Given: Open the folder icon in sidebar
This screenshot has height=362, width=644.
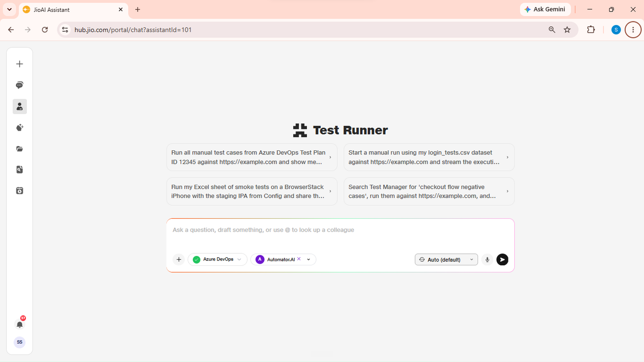Looking at the screenshot, I should click(20, 149).
